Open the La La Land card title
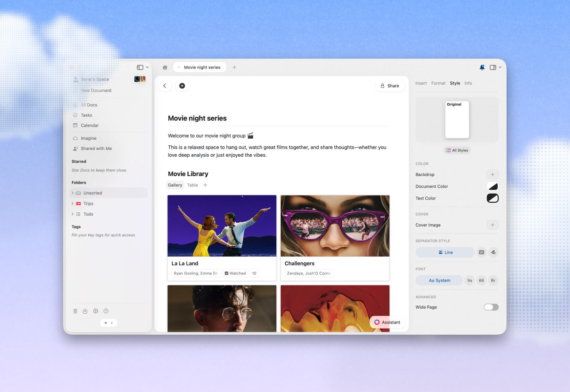 point(185,263)
